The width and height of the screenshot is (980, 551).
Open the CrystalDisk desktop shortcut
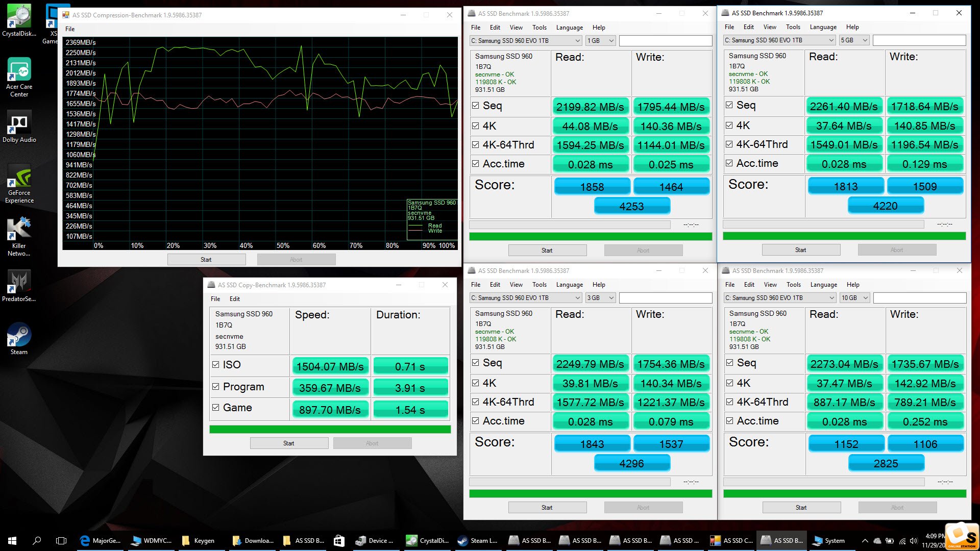[x=19, y=20]
